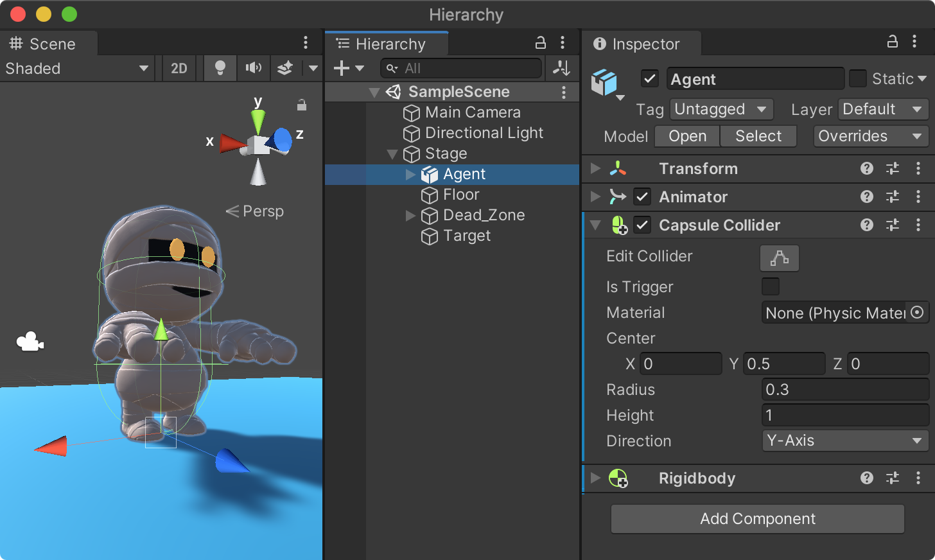Grab the green Y move handle arrow
This screenshot has width=935, height=560.
[161, 329]
